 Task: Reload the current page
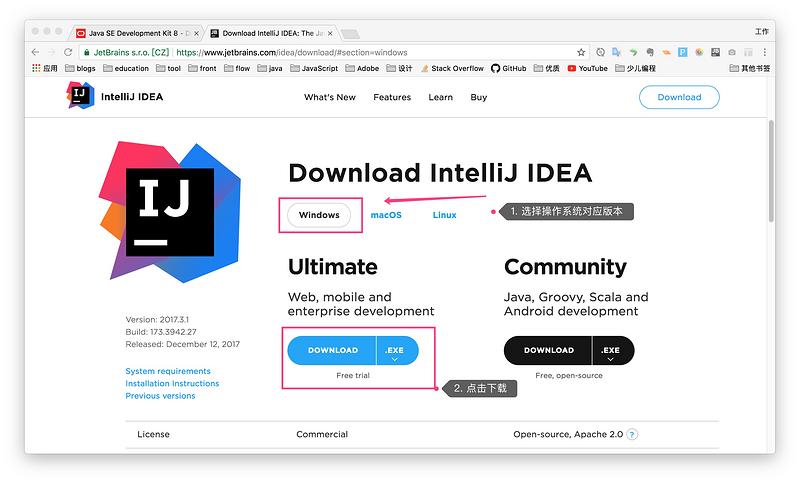point(68,52)
